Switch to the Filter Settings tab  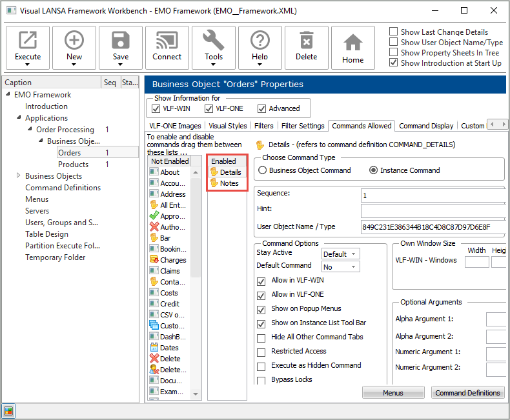click(303, 126)
